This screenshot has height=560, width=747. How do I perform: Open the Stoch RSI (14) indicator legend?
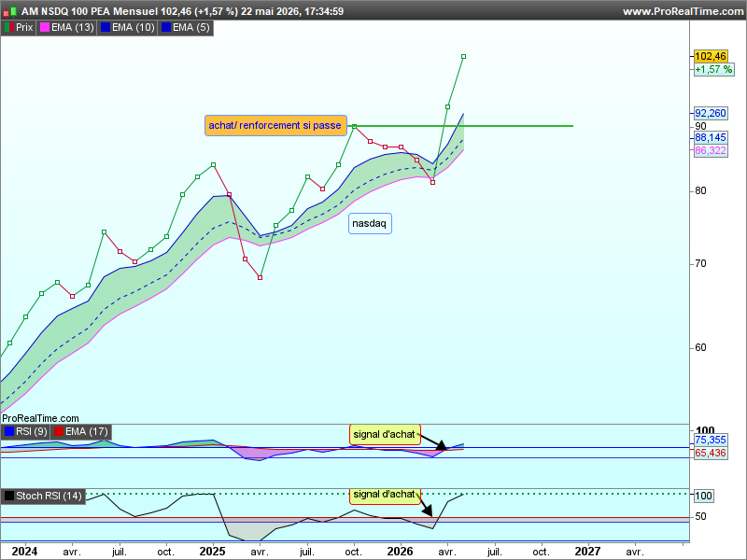43,496
